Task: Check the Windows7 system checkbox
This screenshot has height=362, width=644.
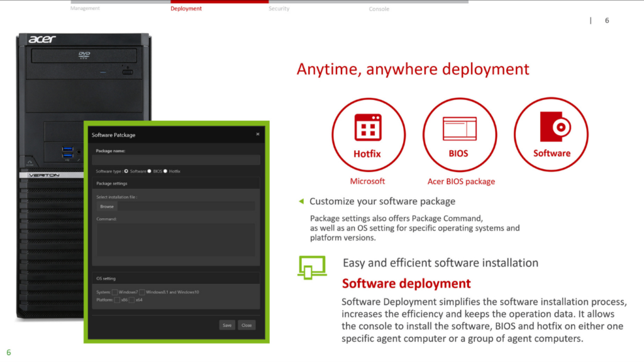Action: [x=115, y=292]
